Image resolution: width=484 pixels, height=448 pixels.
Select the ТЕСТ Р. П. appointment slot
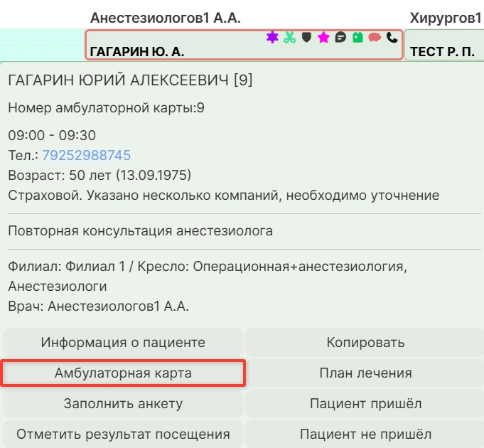click(444, 51)
